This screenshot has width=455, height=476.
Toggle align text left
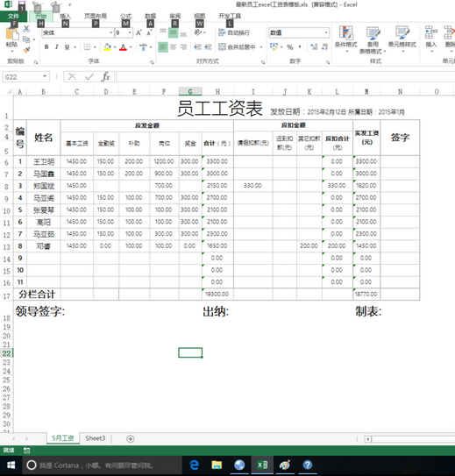[163, 46]
